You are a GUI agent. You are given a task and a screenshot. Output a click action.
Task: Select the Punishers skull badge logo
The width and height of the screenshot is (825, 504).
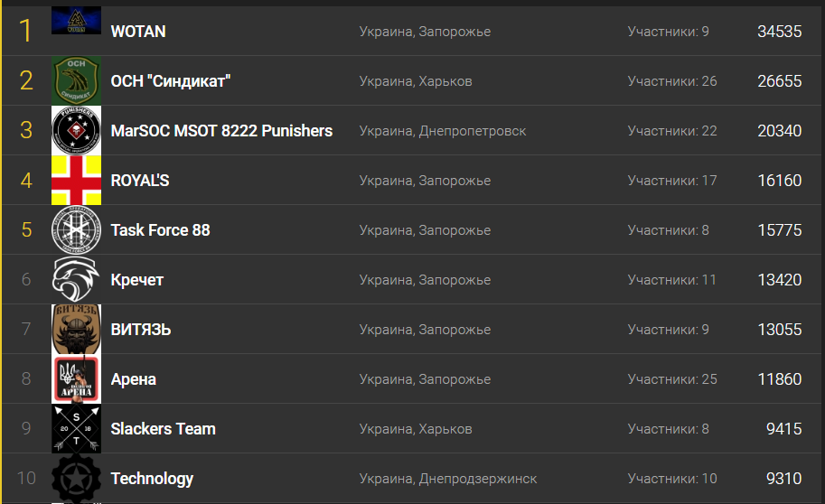pyautogui.click(x=76, y=130)
